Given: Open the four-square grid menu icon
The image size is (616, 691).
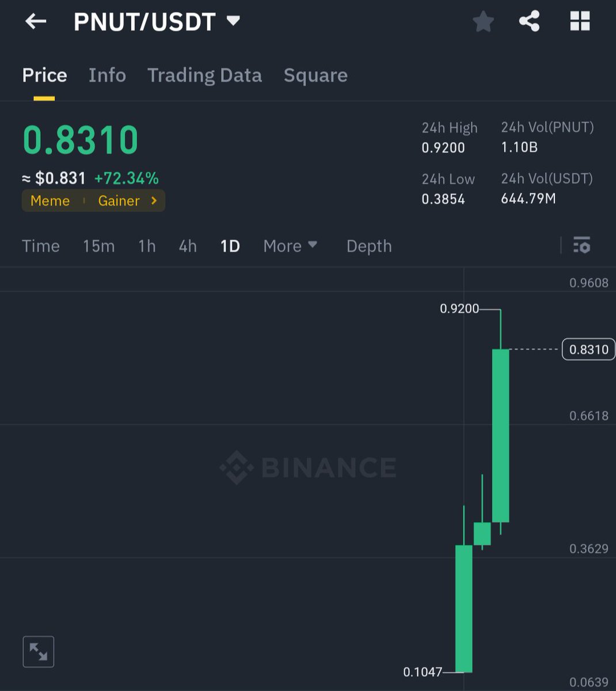Looking at the screenshot, I should pyautogui.click(x=580, y=22).
